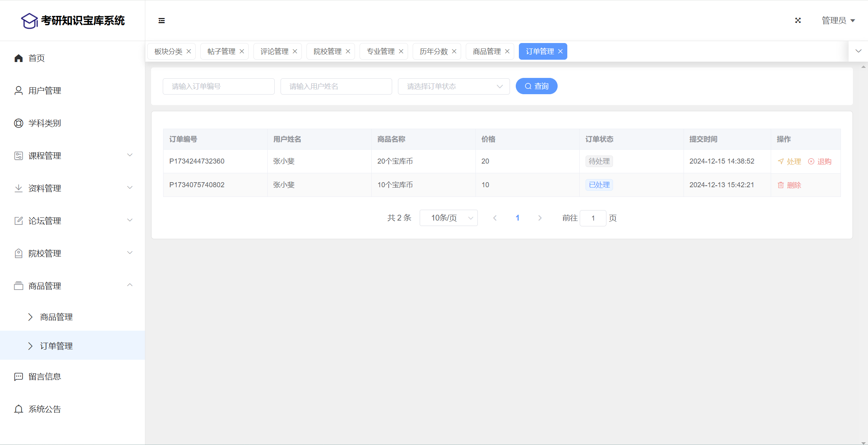868x445 pixels.
Task: Switch to the 历年分数 tab
Action: 433,52
